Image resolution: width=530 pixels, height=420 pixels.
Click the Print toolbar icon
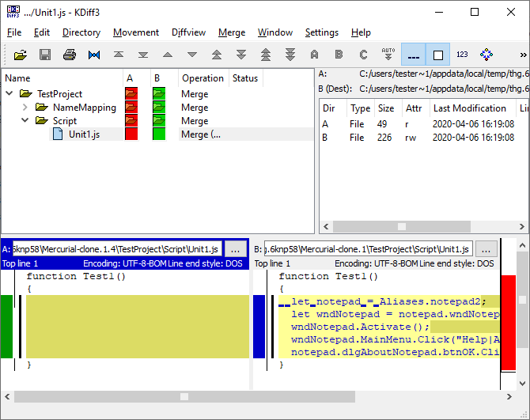click(x=70, y=55)
